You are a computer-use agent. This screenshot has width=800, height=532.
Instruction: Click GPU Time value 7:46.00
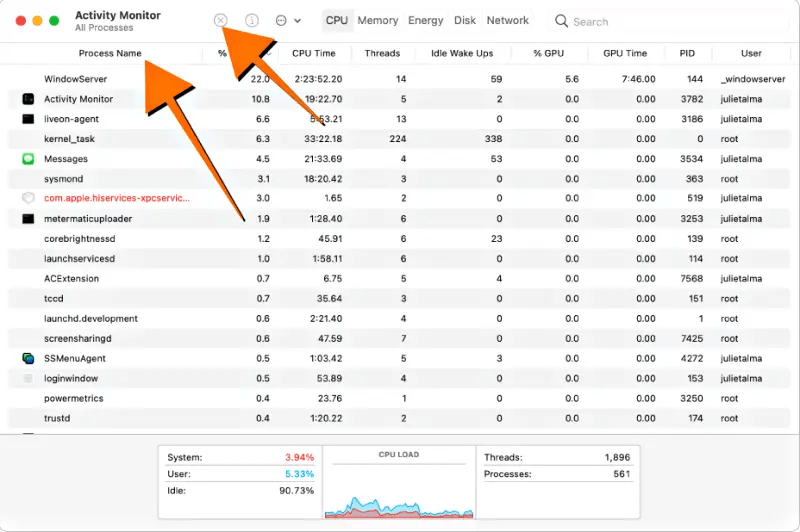tap(638, 79)
